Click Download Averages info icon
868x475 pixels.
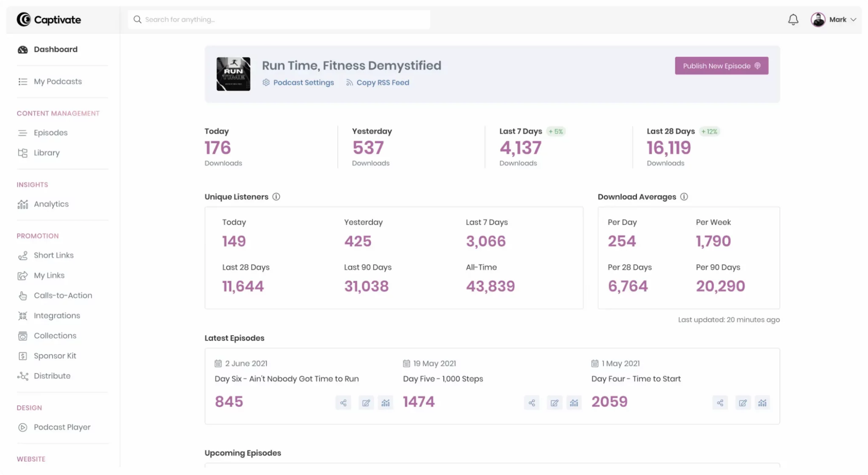coord(684,197)
